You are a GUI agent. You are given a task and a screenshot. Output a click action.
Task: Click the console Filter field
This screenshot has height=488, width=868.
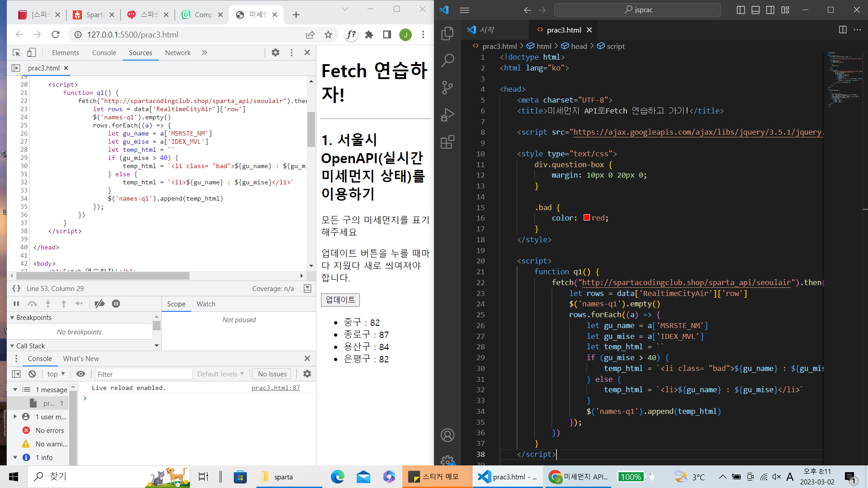143,374
